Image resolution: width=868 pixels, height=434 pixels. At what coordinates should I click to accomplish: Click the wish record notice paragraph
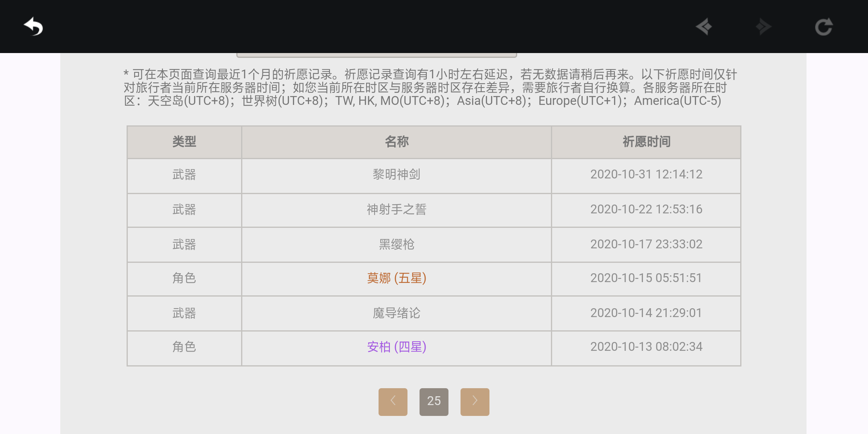point(430,88)
